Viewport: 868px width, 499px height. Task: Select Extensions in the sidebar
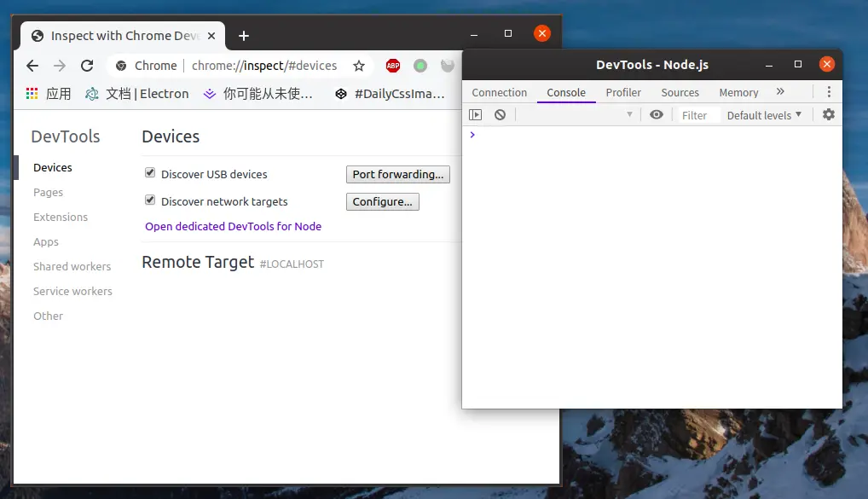61,218
